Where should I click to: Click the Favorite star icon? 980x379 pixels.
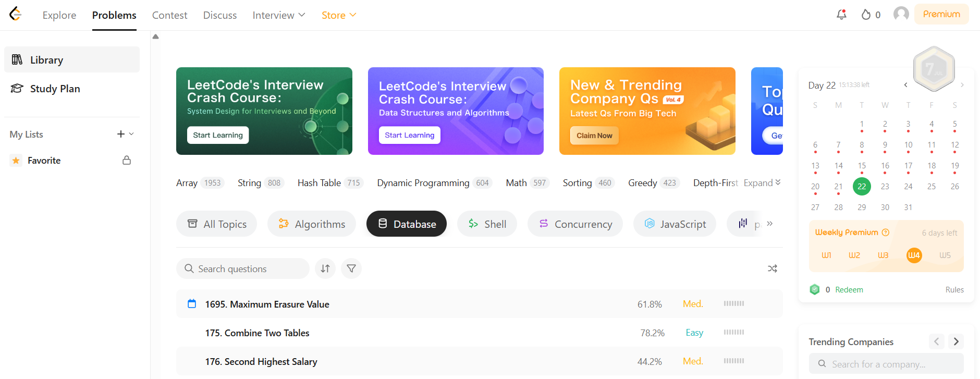tap(16, 160)
